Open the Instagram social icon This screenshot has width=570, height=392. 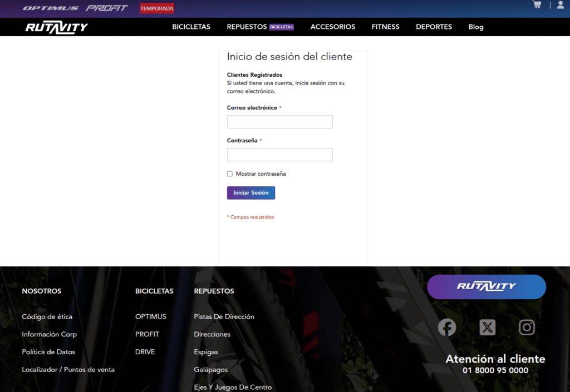(527, 328)
